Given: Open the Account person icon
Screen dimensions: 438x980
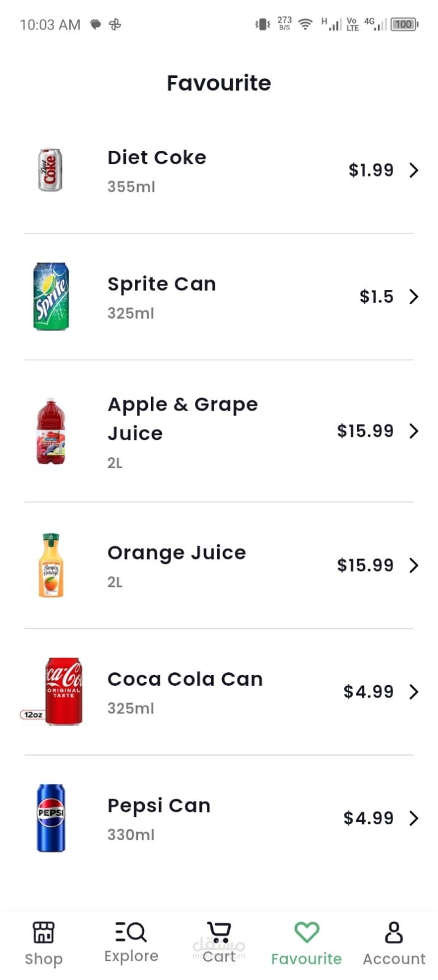Looking at the screenshot, I should pyautogui.click(x=394, y=932).
